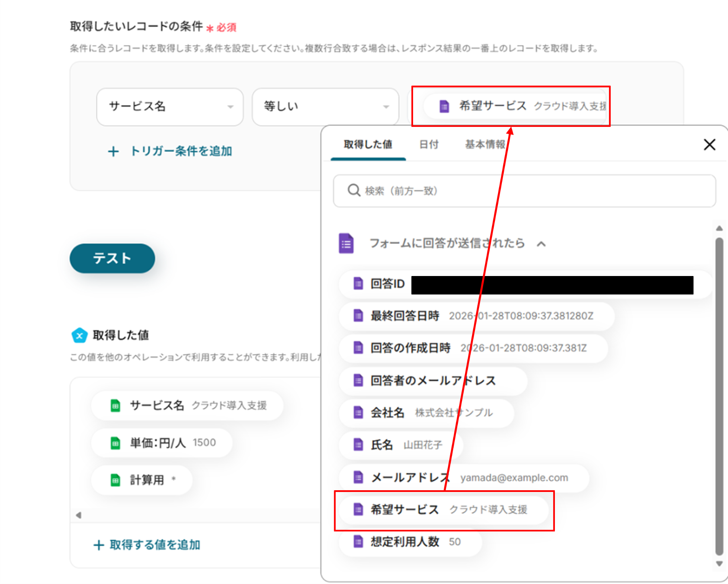The image size is (728, 584).
Task: Click the blue pentagon icon beside 取得した値 heading
Action: tap(80, 335)
